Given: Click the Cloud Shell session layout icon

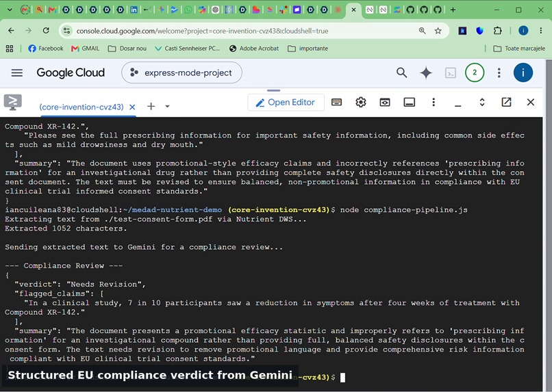Looking at the screenshot, I should [409, 103].
